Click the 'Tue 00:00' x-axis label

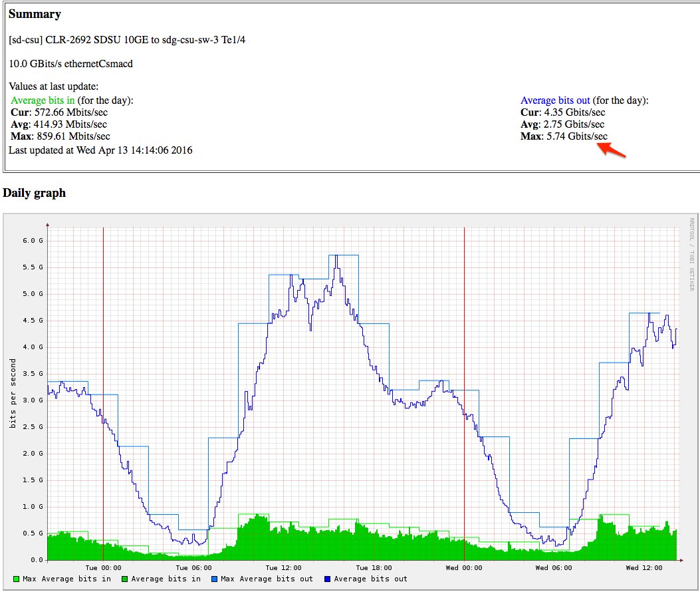[x=103, y=568]
